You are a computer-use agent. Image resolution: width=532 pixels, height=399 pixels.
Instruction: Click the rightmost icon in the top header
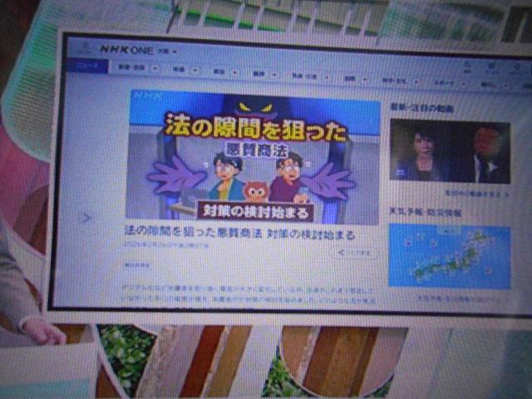516,66
